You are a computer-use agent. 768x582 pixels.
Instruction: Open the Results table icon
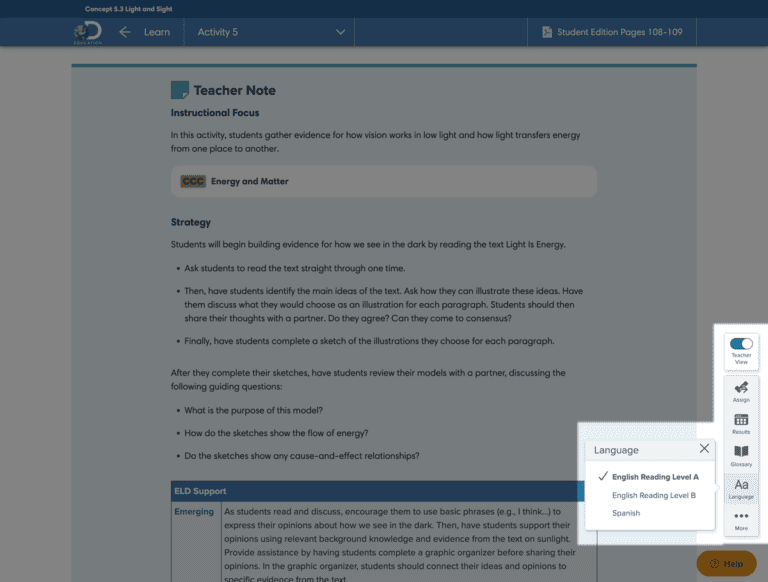tap(741, 423)
